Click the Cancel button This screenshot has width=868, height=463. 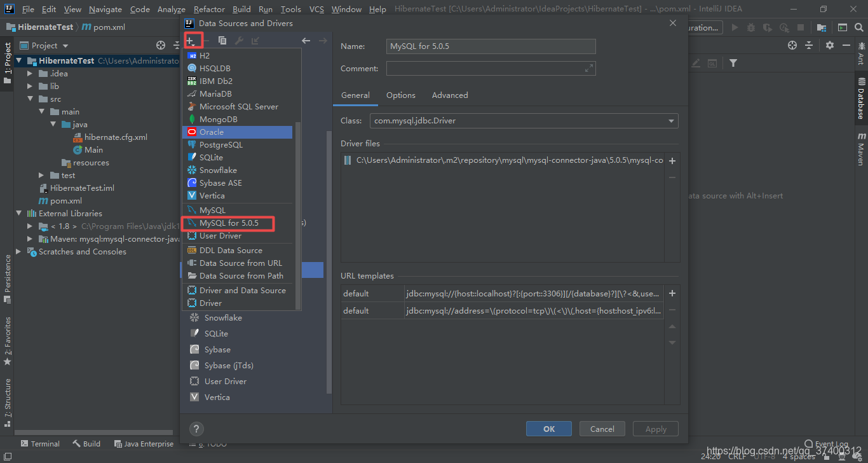click(602, 429)
